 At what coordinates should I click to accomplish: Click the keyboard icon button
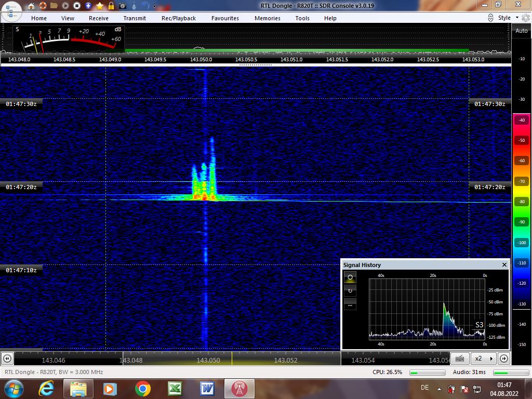(x=460, y=358)
